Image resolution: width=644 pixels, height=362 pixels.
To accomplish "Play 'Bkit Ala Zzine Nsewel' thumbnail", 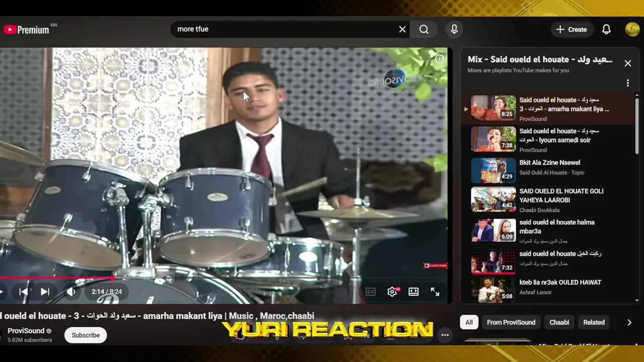I will pos(493,170).
